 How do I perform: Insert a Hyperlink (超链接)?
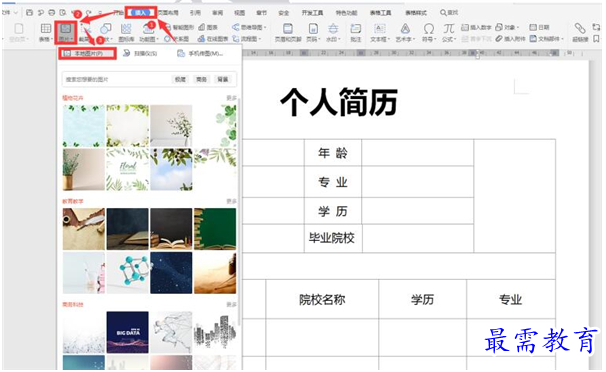point(580,32)
